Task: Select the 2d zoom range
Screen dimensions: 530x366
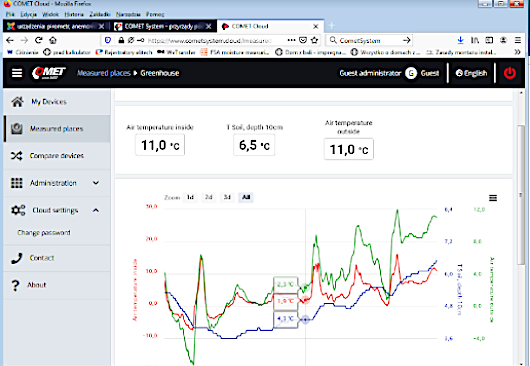Action: [209, 197]
